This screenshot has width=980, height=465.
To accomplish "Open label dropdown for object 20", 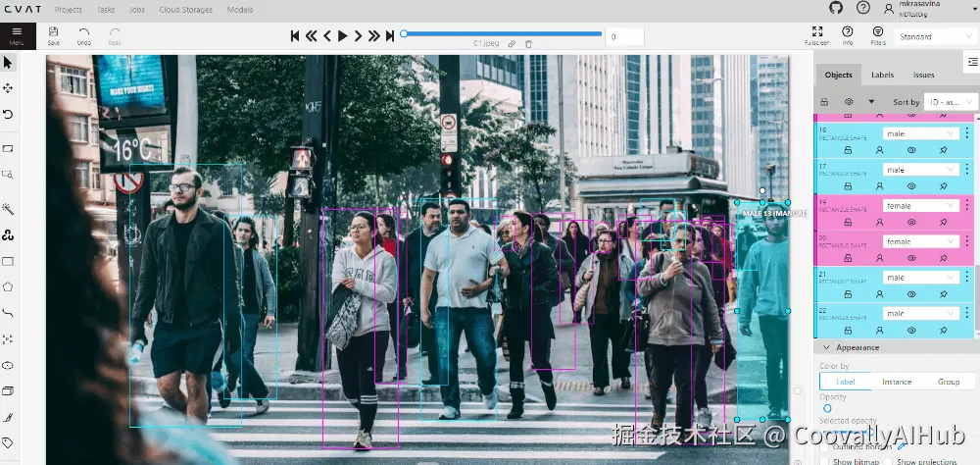I will (x=920, y=241).
